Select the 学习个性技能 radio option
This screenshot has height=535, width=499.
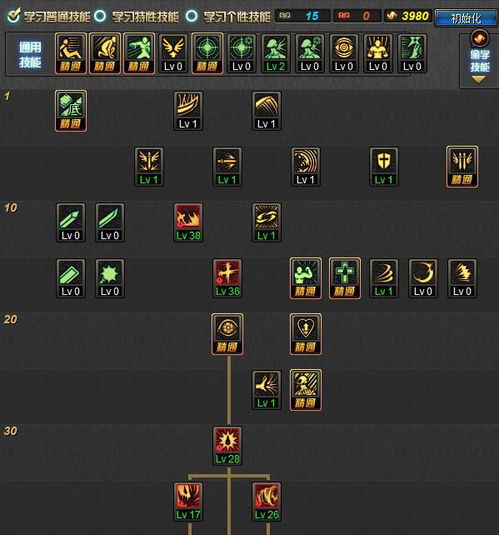point(191,16)
